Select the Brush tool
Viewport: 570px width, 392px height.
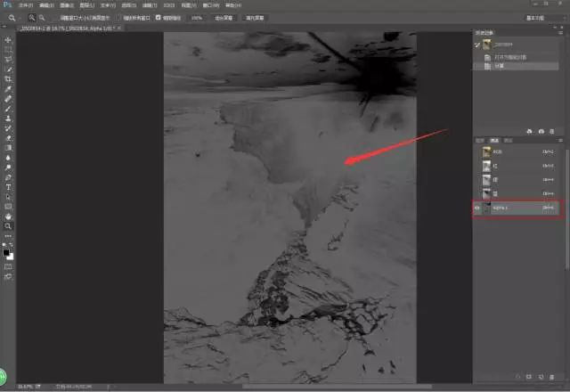pos(8,109)
